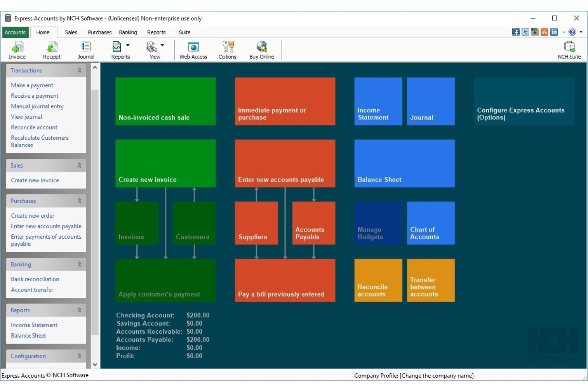588x392 pixels.
Task: Click the Journal toolbar icon
Action: point(86,50)
